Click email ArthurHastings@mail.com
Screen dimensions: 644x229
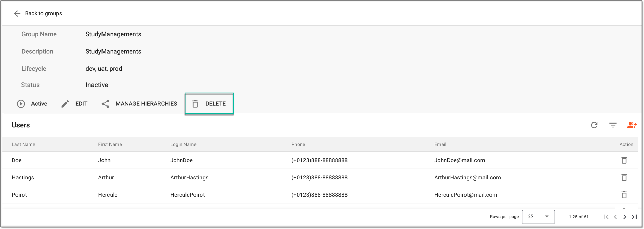(x=468, y=177)
